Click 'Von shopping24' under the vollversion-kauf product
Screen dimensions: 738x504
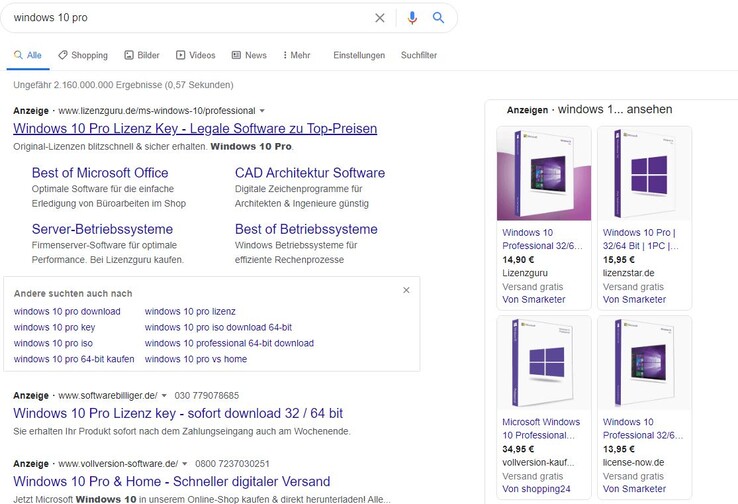[536, 489]
